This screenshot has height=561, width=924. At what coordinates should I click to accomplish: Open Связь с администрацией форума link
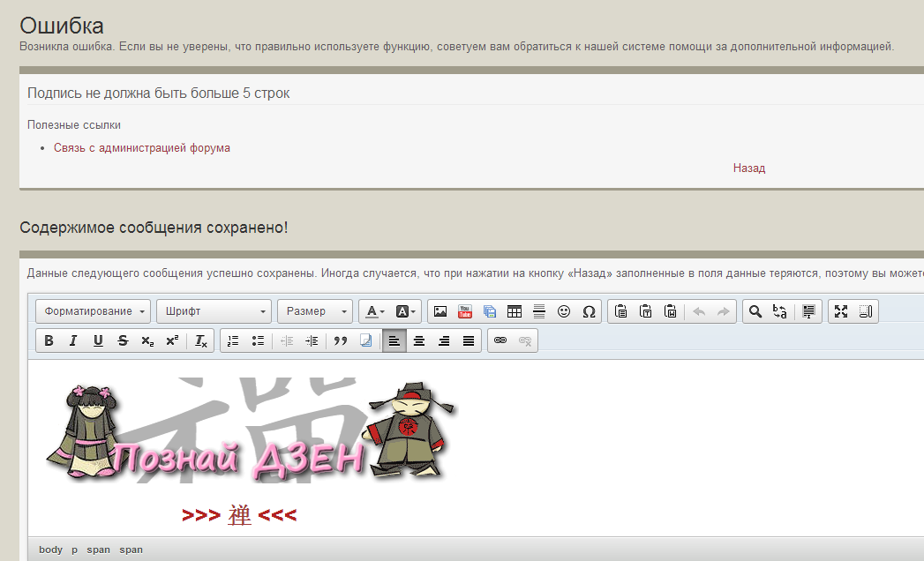(x=142, y=148)
